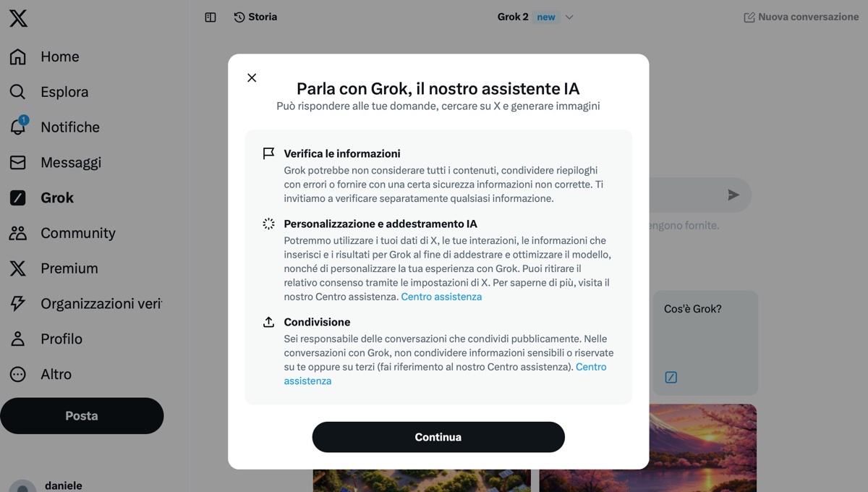
Task: Open Centro assistenza link under Condivisione
Action: coord(445,374)
